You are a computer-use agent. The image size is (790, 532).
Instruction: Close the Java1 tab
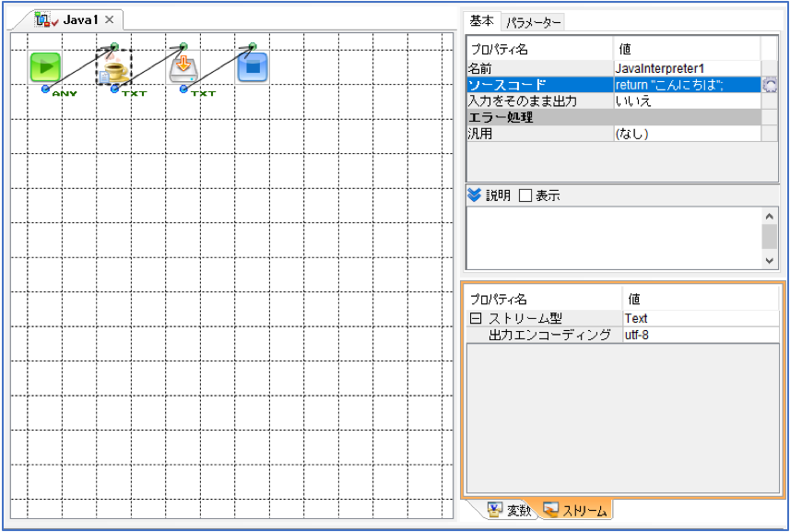point(110,19)
